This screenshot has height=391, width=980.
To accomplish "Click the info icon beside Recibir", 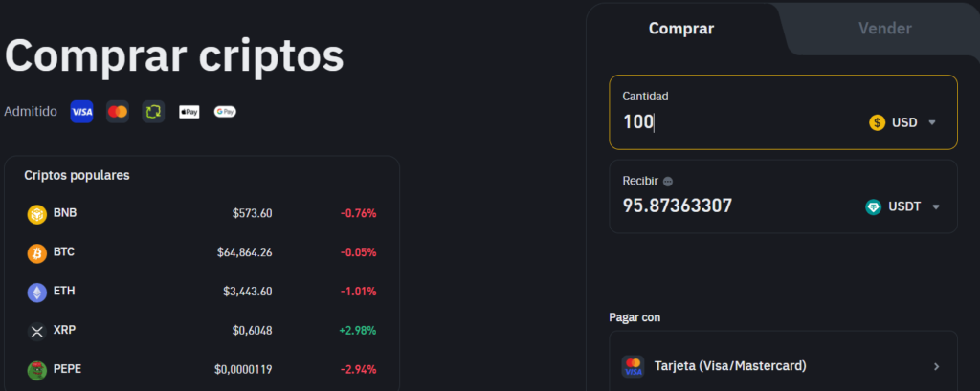I will [668, 181].
